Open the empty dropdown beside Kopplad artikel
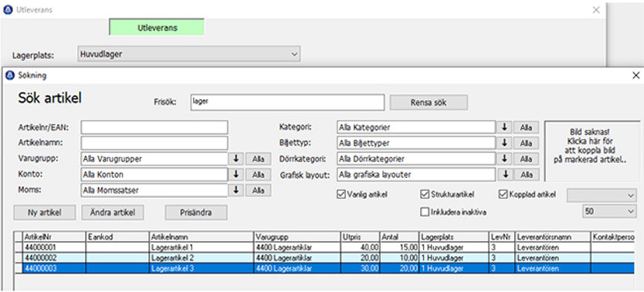The height and width of the screenshot is (292, 644). [x=602, y=195]
